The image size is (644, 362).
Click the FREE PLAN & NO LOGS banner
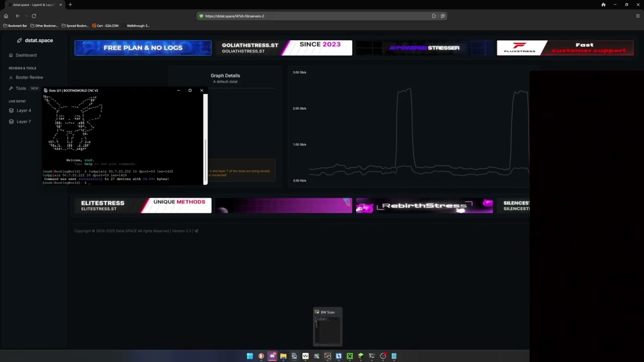(x=143, y=48)
